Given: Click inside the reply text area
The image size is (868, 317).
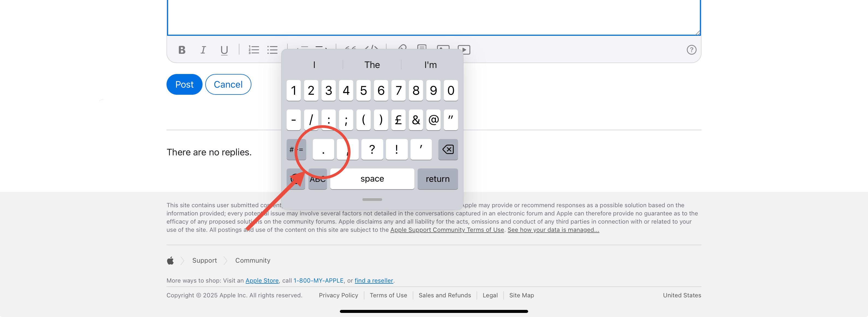Looking at the screenshot, I should click(434, 17).
